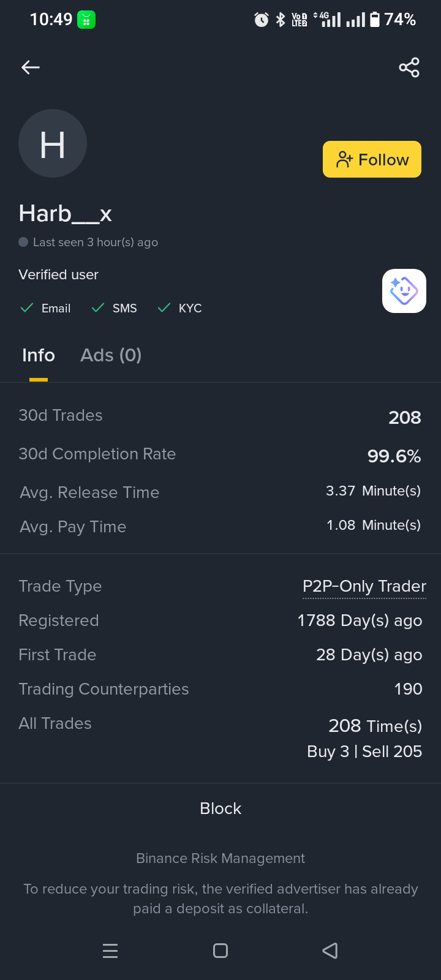Tap the last seen status indicator dot
Image resolution: width=441 pixels, height=980 pixels.
point(23,242)
